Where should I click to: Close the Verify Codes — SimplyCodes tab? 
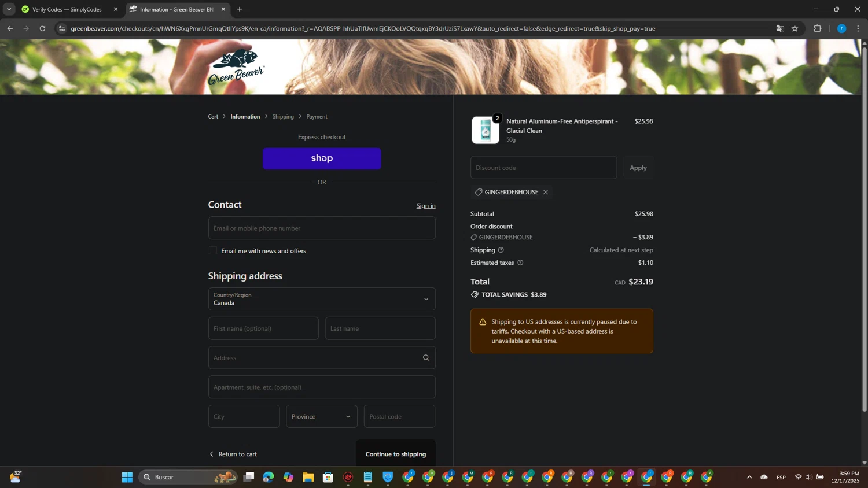point(116,9)
